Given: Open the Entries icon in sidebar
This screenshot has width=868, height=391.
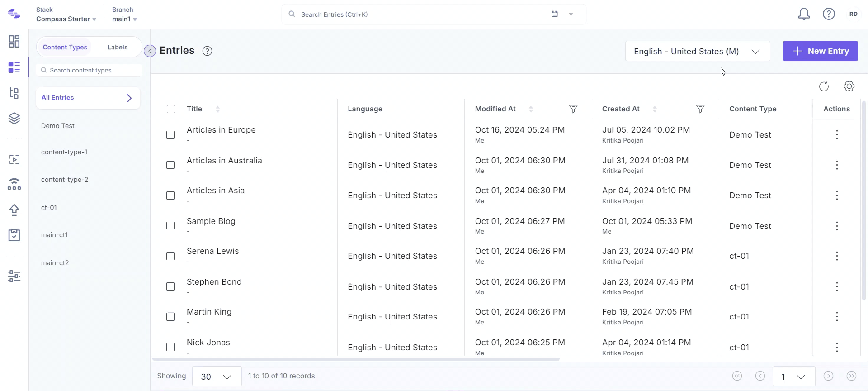Looking at the screenshot, I should 14,67.
